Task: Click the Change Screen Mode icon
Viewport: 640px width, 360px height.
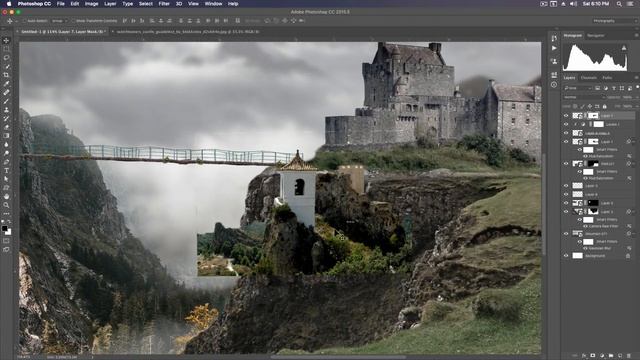Action: [6, 249]
